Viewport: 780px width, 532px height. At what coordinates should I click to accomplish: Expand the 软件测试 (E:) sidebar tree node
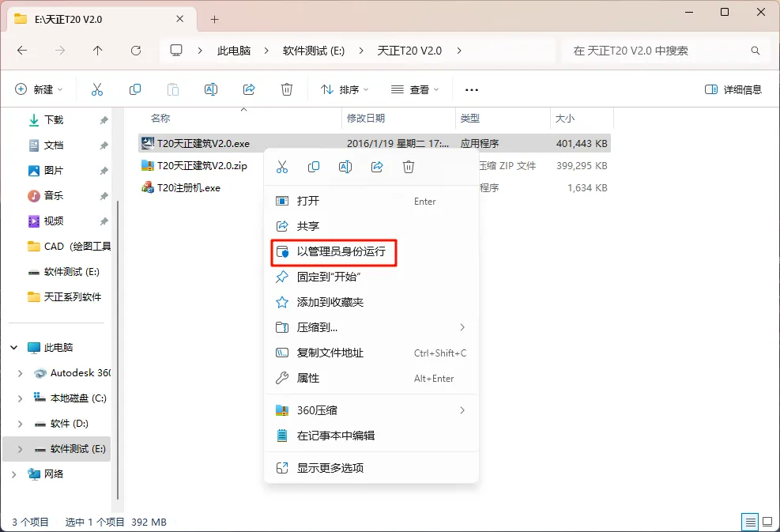[x=20, y=449]
